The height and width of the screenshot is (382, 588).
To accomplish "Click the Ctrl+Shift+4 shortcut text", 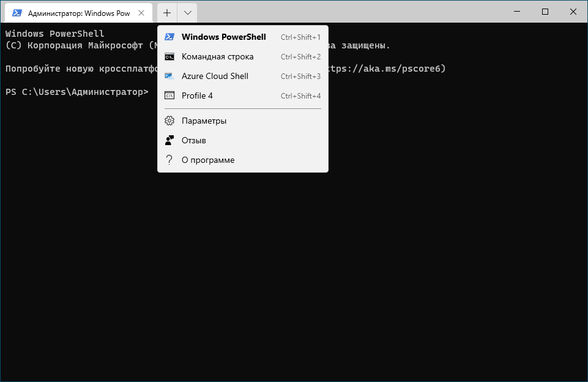I will pyautogui.click(x=301, y=95).
